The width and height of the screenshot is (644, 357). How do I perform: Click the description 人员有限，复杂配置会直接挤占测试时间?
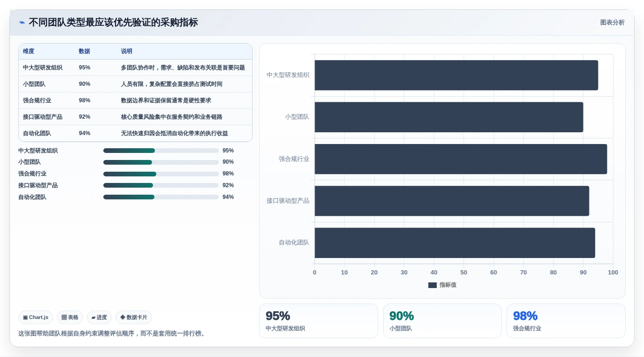click(x=172, y=84)
